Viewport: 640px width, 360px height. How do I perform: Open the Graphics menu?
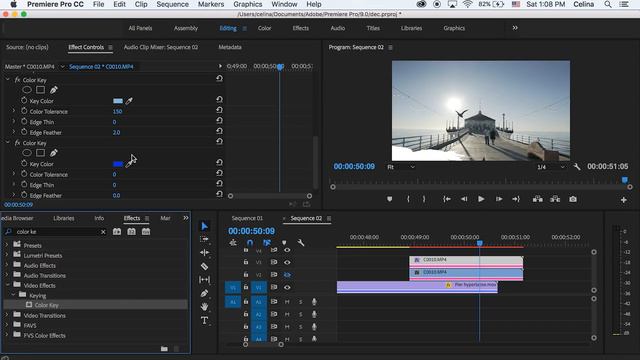pyautogui.click(x=248, y=4)
